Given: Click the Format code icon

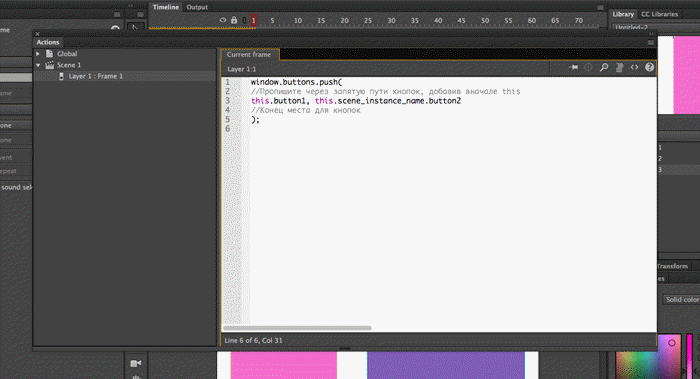Looking at the screenshot, I should (x=619, y=67).
